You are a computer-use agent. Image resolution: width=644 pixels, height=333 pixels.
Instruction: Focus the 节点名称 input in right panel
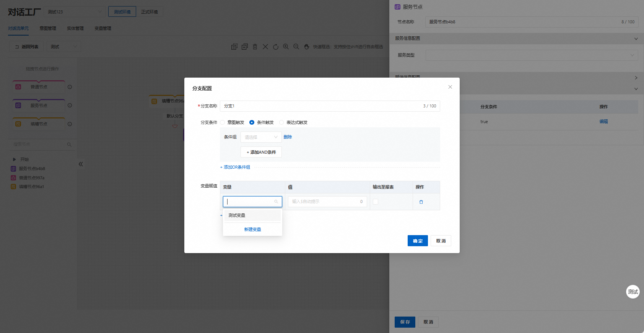coord(532,22)
